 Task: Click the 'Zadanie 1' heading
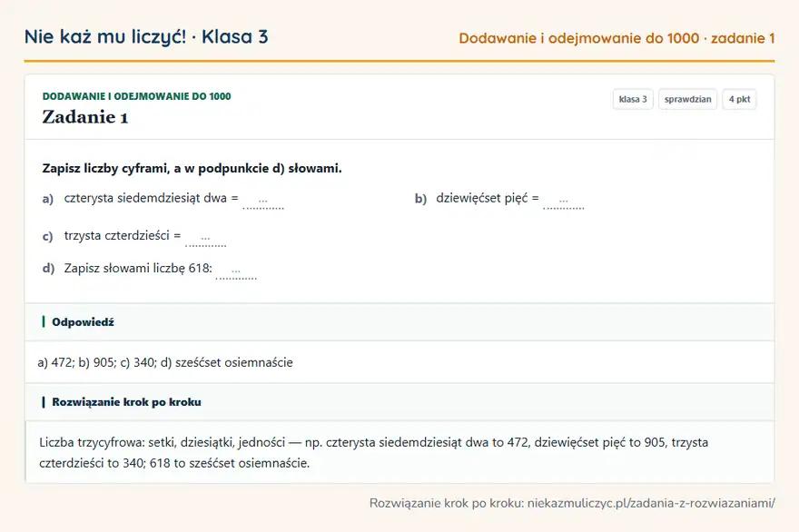85,117
